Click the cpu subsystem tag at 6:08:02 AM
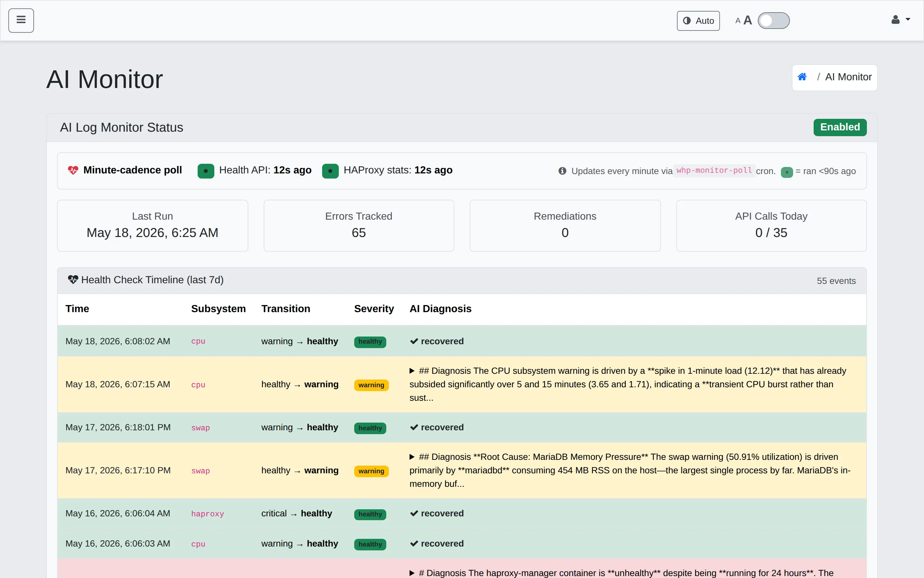This screenshot has height=578, width=924. 198,341
